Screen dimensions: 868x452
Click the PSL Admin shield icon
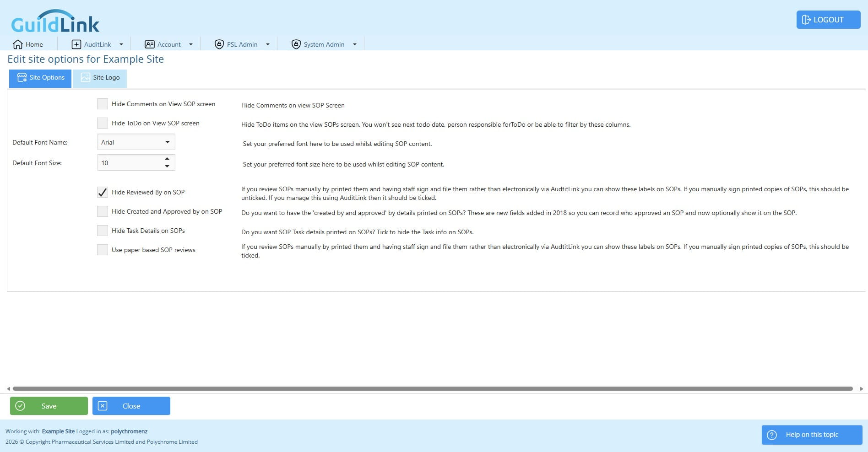click(219, 44)
